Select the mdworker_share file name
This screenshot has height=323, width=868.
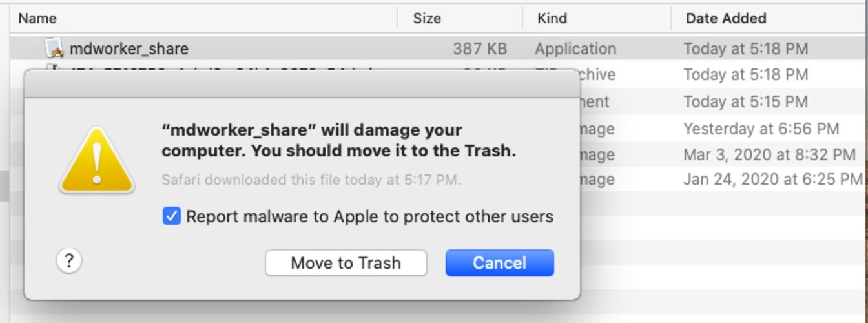(x=129, y=48)
